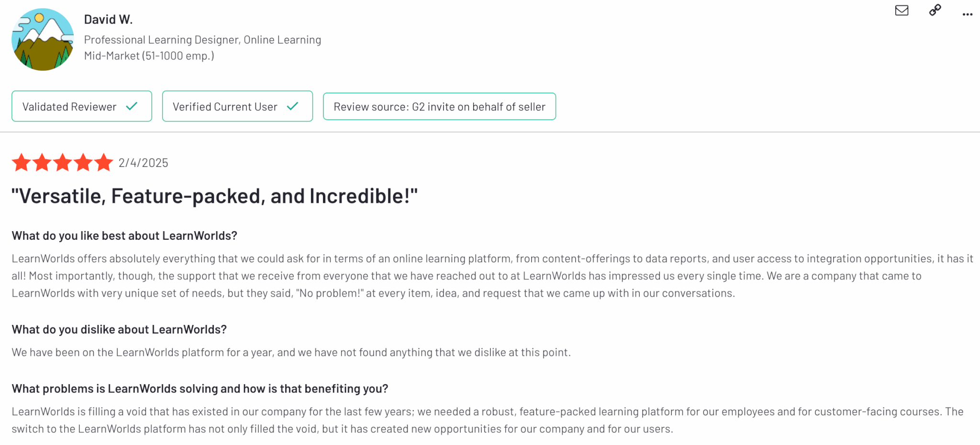
Task: Click "What problems is LearnWorlds solving" heading
Action: 200,389
